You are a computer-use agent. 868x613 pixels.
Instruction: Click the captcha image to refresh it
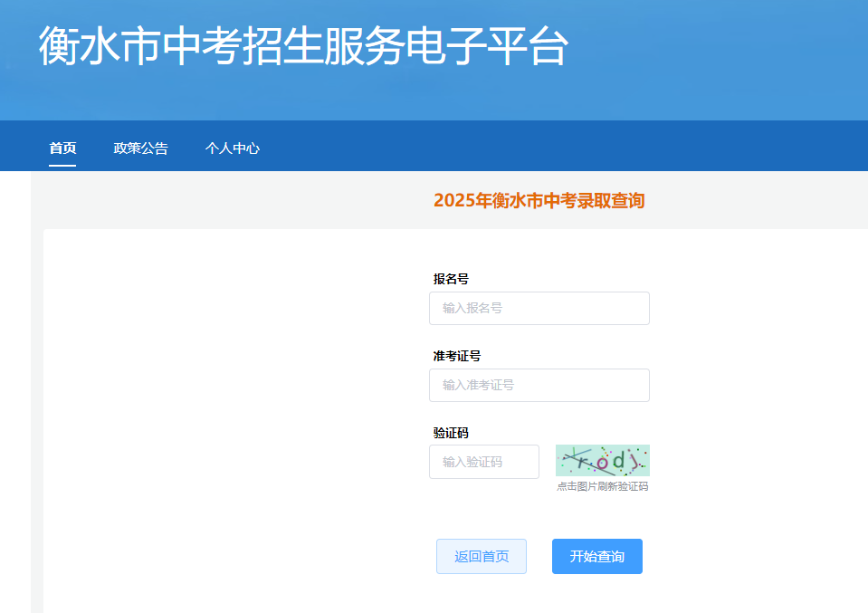pyautogui.click(x=602, y=460)
